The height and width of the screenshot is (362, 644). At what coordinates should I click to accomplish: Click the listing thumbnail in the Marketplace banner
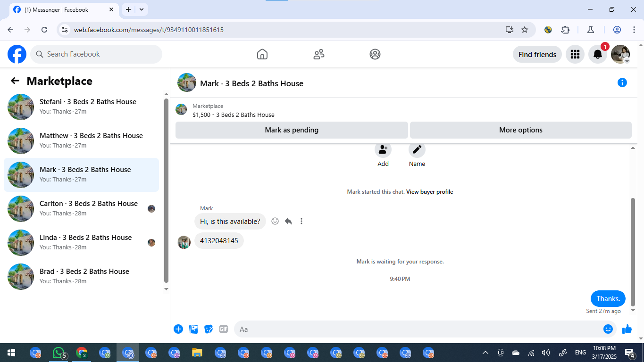coord(181,109)
